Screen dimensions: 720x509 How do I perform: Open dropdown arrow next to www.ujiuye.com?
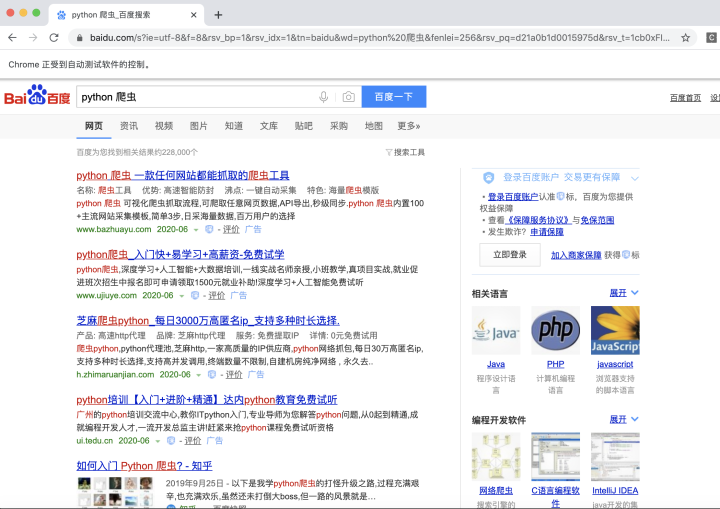(181, 296)
